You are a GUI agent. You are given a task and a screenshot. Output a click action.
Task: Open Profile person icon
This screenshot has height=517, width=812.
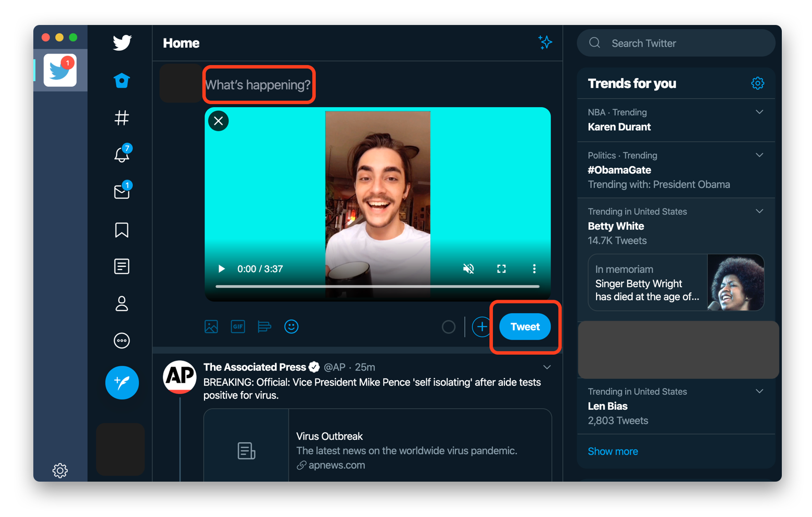point(122,303)
